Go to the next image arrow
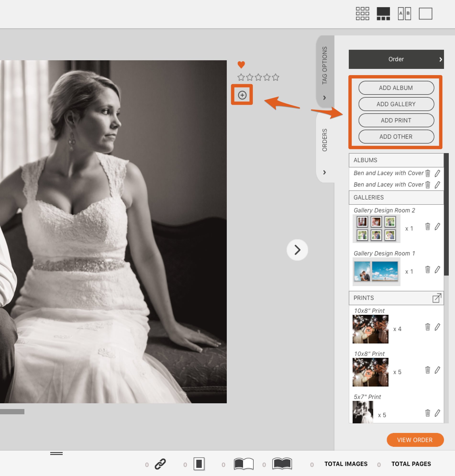Viewport: 455px width, 476px height. point(297,250)
